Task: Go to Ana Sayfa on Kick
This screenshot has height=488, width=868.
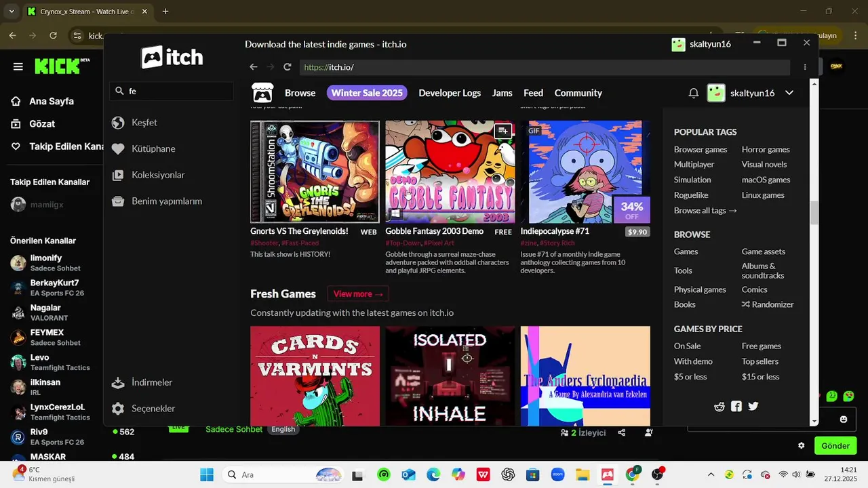Action: click(x=52, y=101)
